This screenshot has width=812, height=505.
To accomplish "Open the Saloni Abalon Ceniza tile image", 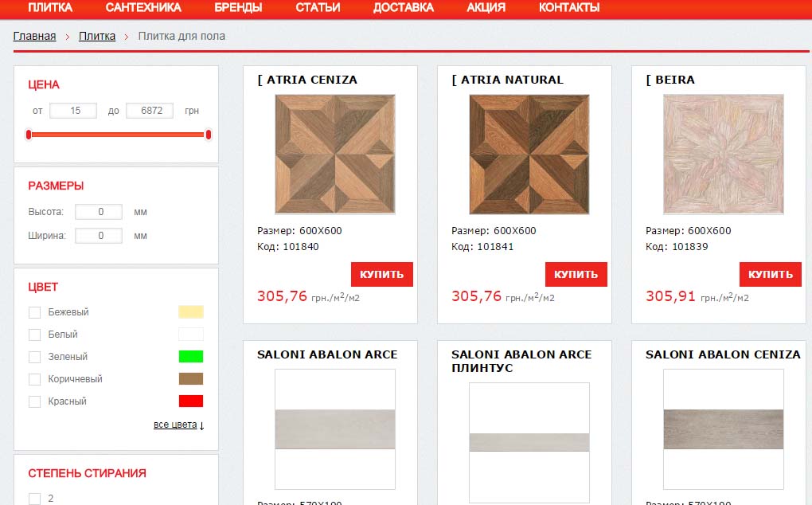I will tap(724, 429).
